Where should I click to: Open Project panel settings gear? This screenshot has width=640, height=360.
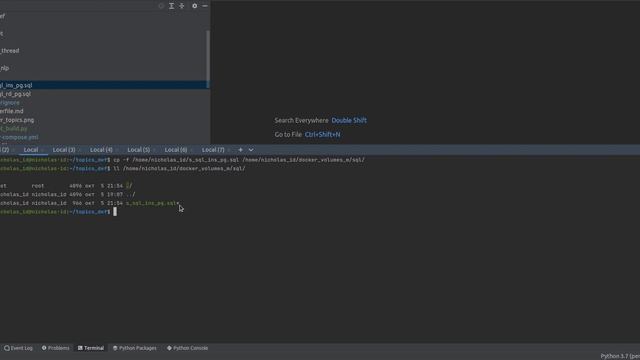195,6
